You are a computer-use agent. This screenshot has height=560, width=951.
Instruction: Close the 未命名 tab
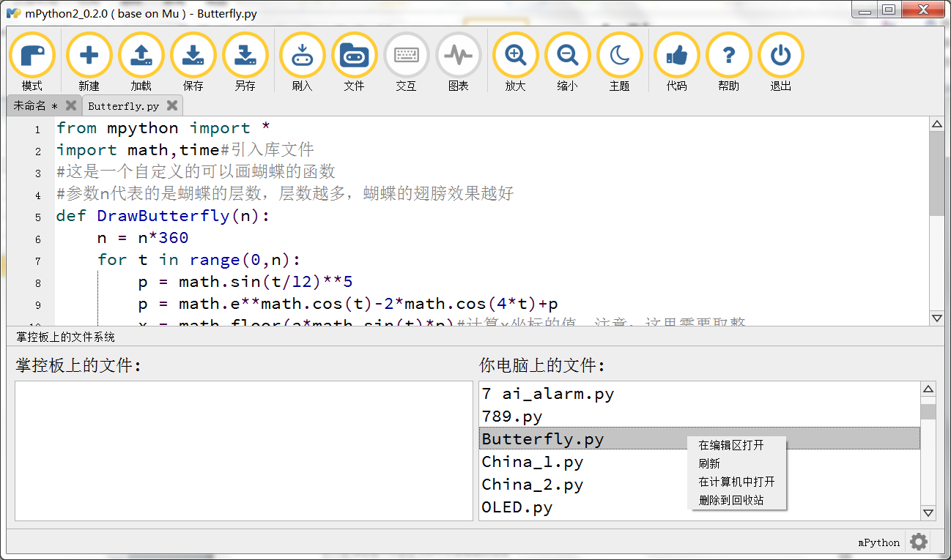(71, 105)
